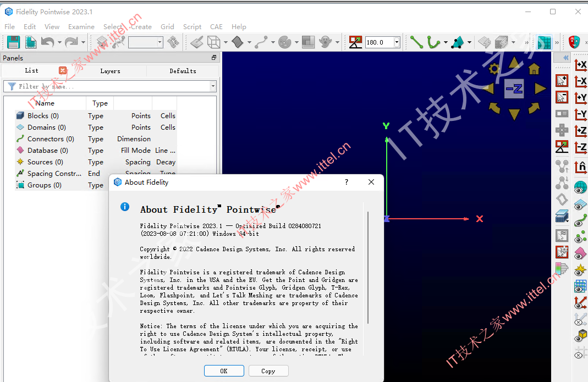The image size is (588, 382).
Task: Click the +X view orientation icon
Action: click(x=581, y=65)
